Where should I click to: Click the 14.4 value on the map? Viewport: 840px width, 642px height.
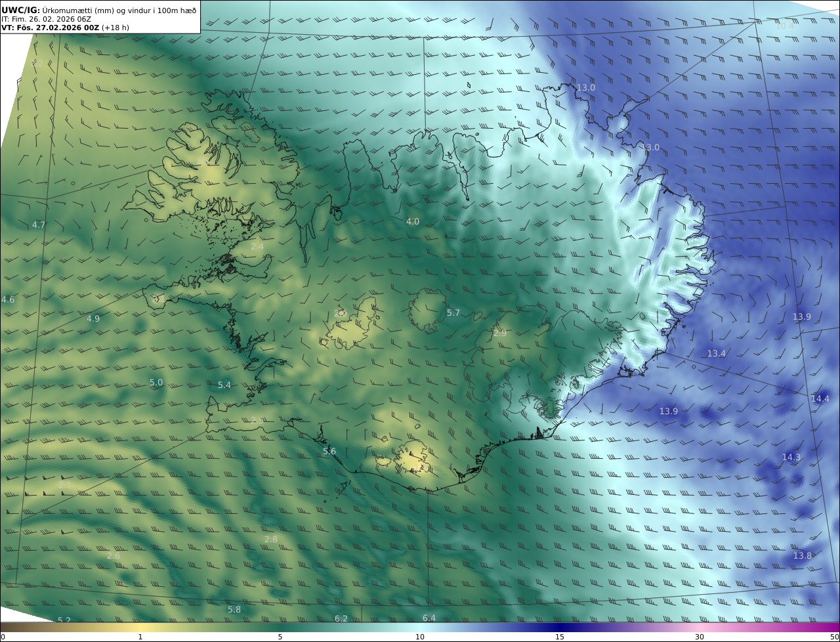(x=820, y=398)
